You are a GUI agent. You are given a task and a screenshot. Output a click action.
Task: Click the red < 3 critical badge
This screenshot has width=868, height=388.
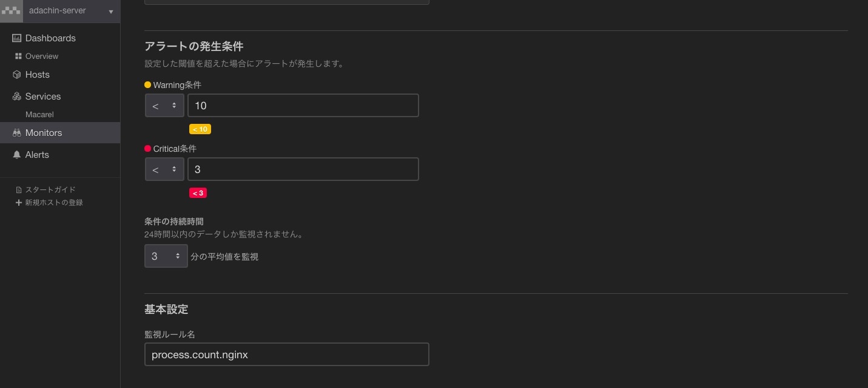click(198, 193)
